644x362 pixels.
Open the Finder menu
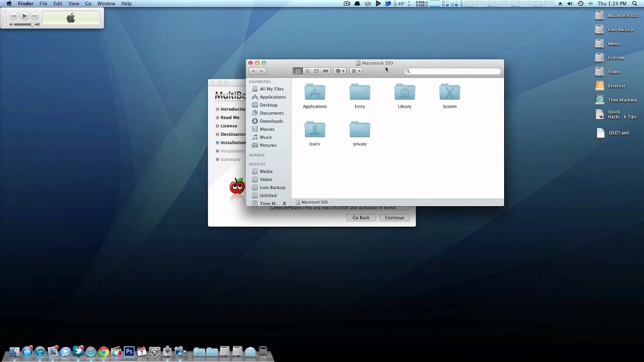(x=26, y=4)
